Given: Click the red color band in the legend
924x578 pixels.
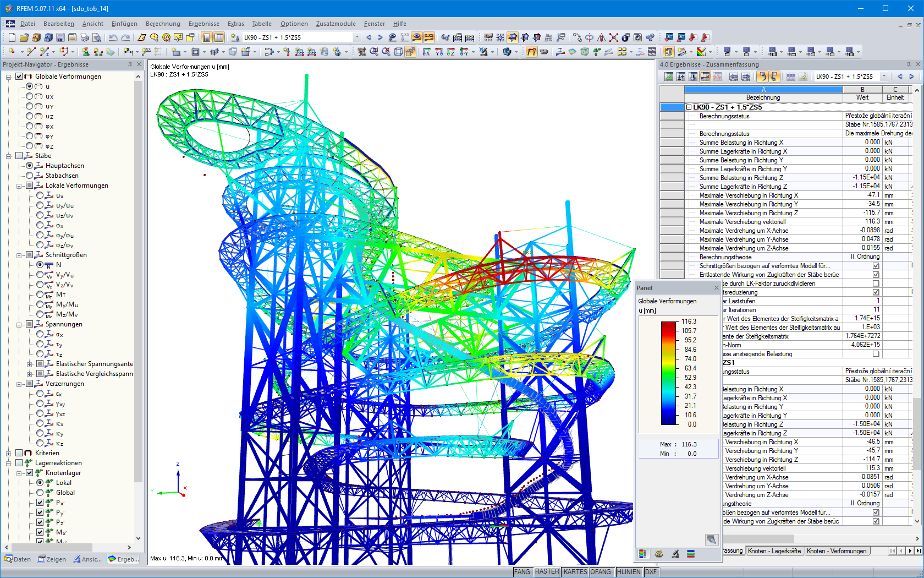Looking at the screenshot, I should coord(669,330).
